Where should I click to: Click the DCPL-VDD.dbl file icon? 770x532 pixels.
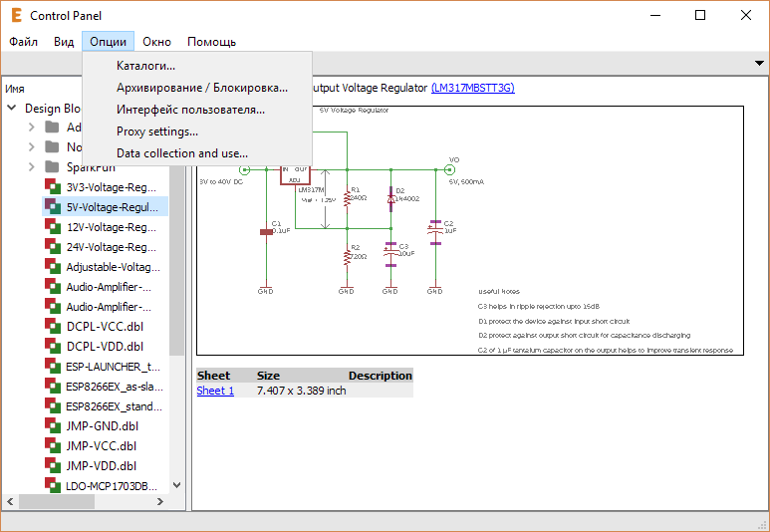(53, 346)
